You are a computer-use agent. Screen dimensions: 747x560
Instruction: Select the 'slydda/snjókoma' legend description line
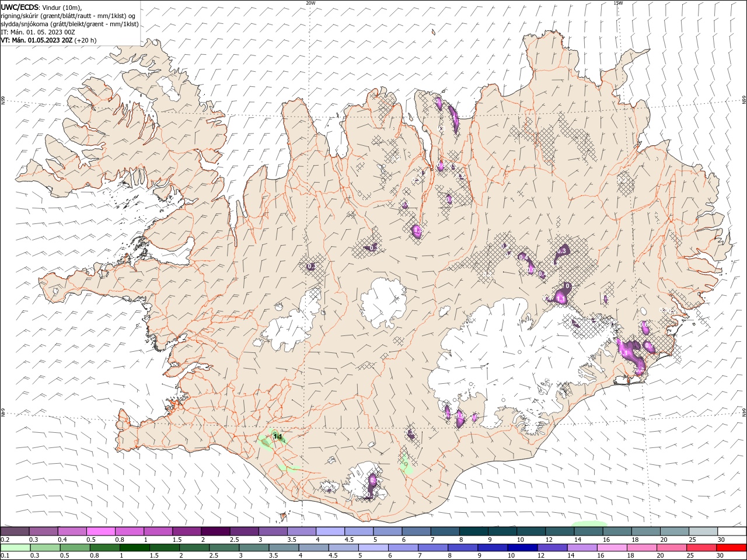coord(69,24)
